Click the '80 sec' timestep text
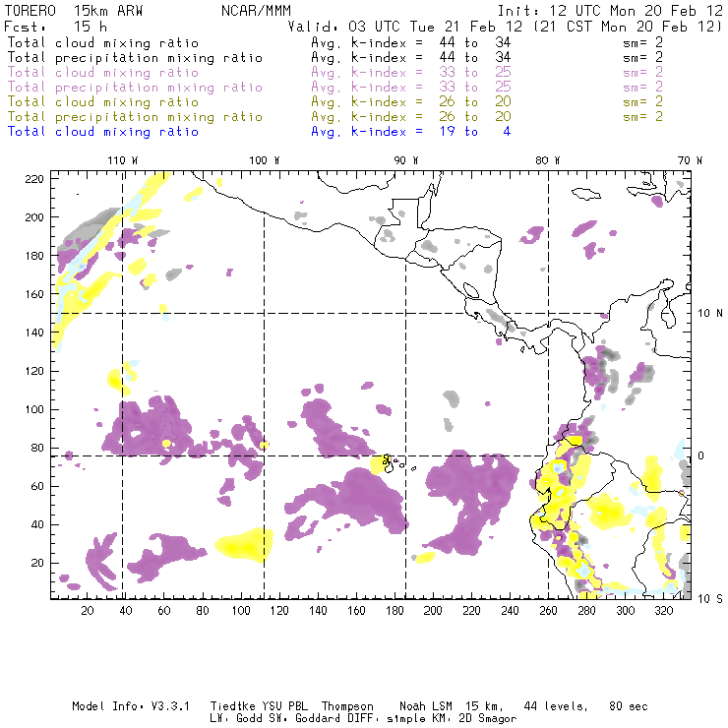 tap(629, 706)
